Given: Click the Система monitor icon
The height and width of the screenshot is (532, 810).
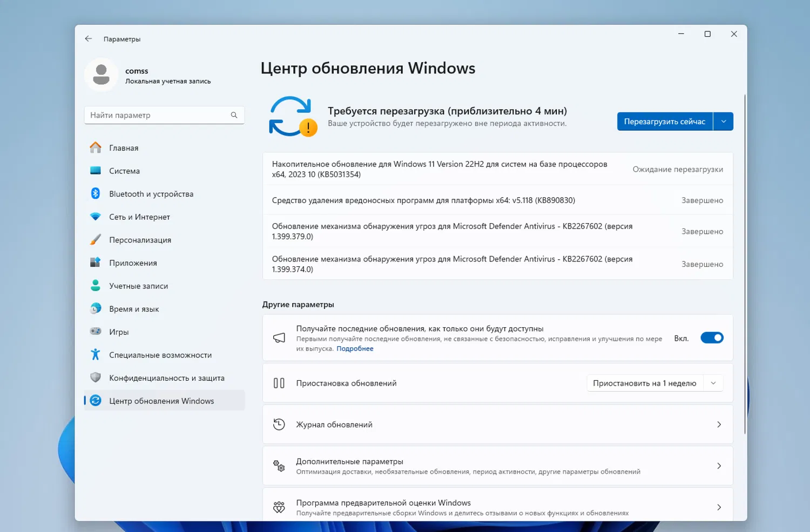Looking at the screenshot, I should pos(96,171).
